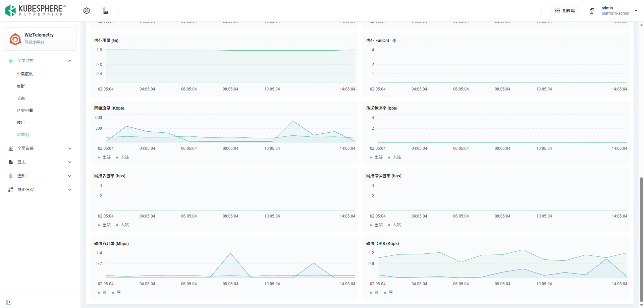This screenshot has height=308, width=644.
Task: Collapse the sidebar with bottom-left icon
Action: pyautogui.click(x=9, y=302)
